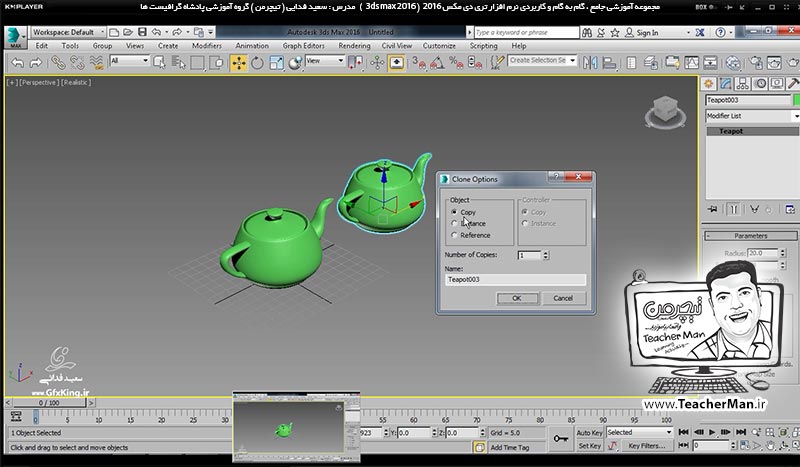Open the 3ds Max application menu button
The width and height of the screenshot is (800, 467).
point(15,37)
